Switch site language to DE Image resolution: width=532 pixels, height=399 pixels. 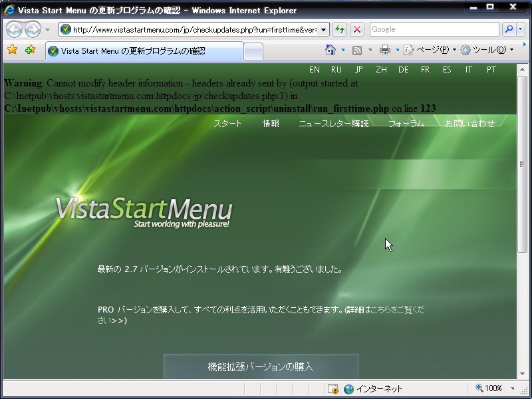[404, 70]
